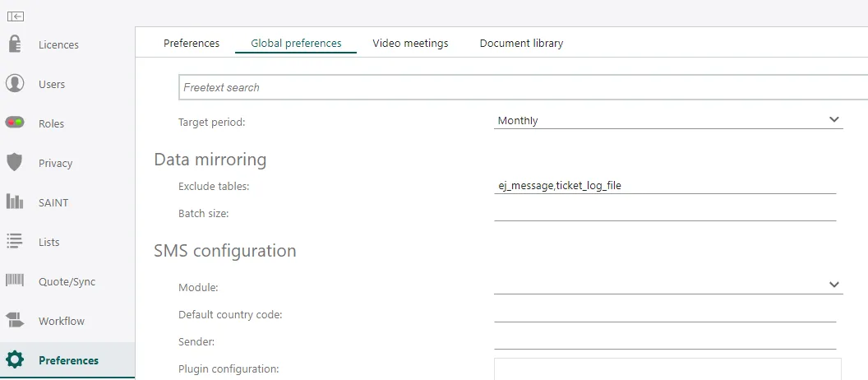The image size is (868, 380).
Task: Select the Privacy shield icon
Action: (15, 163)
